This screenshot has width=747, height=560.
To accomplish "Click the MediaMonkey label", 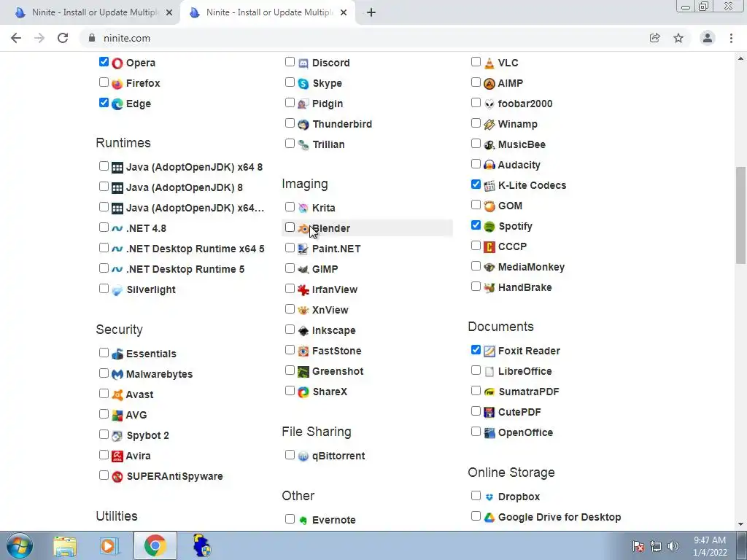I will [531, 267].
